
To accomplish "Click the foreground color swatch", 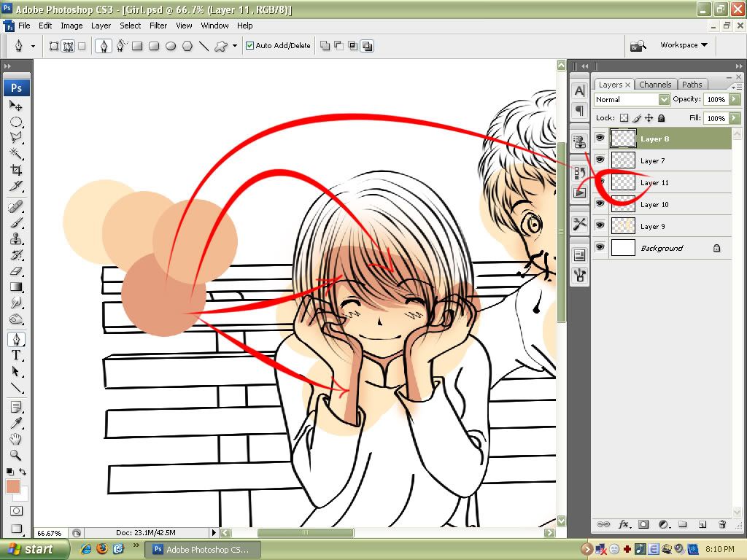I will point(13,486).
